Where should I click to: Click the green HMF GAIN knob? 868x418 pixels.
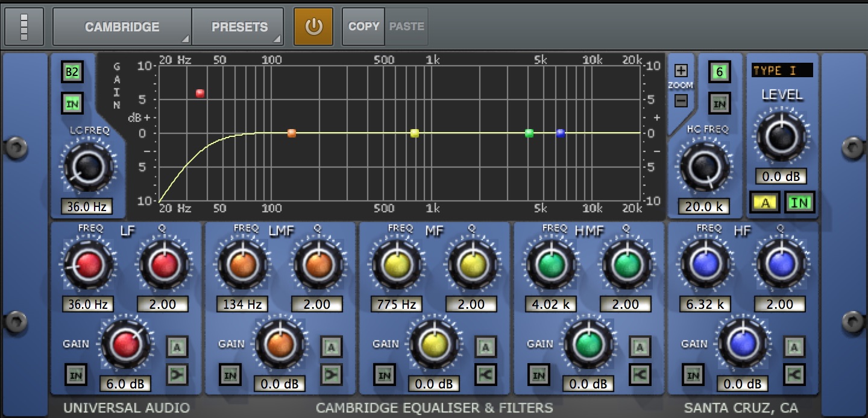click(588, 343)
